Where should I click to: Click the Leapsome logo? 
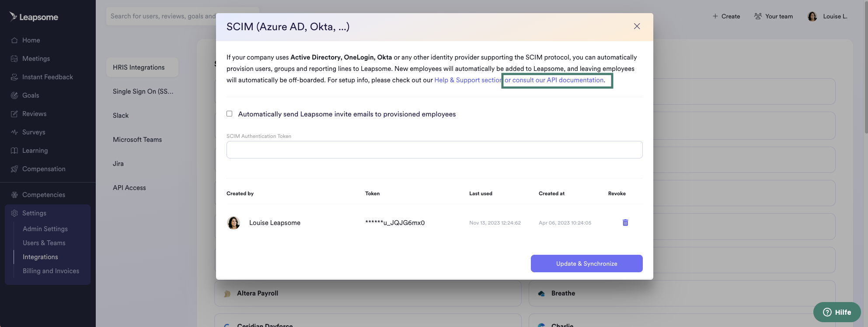click(x=34, y=17)
